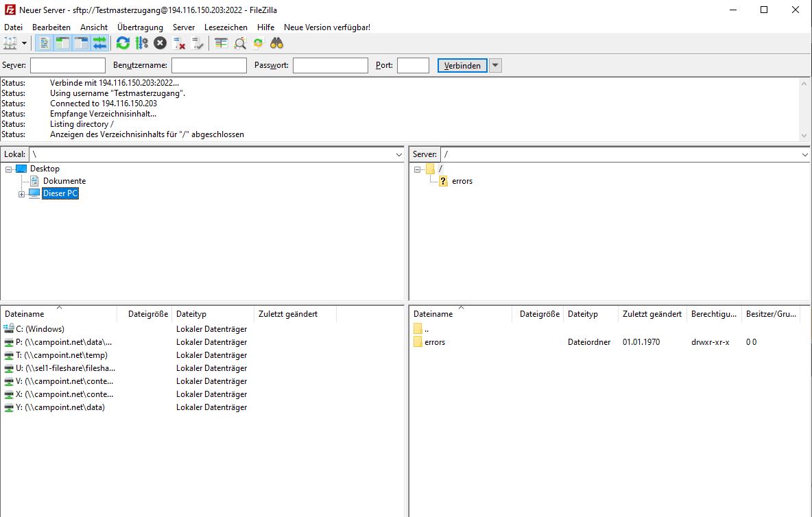Refresh file and folder lists
Screen dimensions: 812x517
pyautogui.click(x=123, y=43)
